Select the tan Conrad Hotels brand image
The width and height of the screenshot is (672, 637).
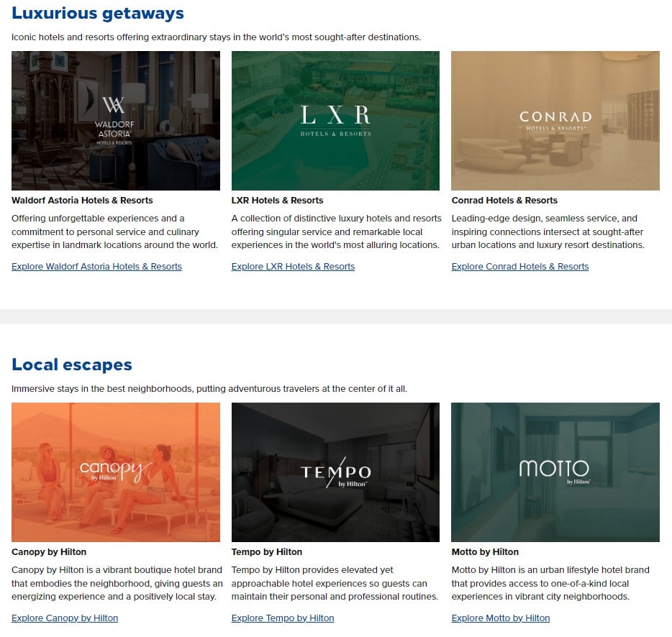[555, 121]
